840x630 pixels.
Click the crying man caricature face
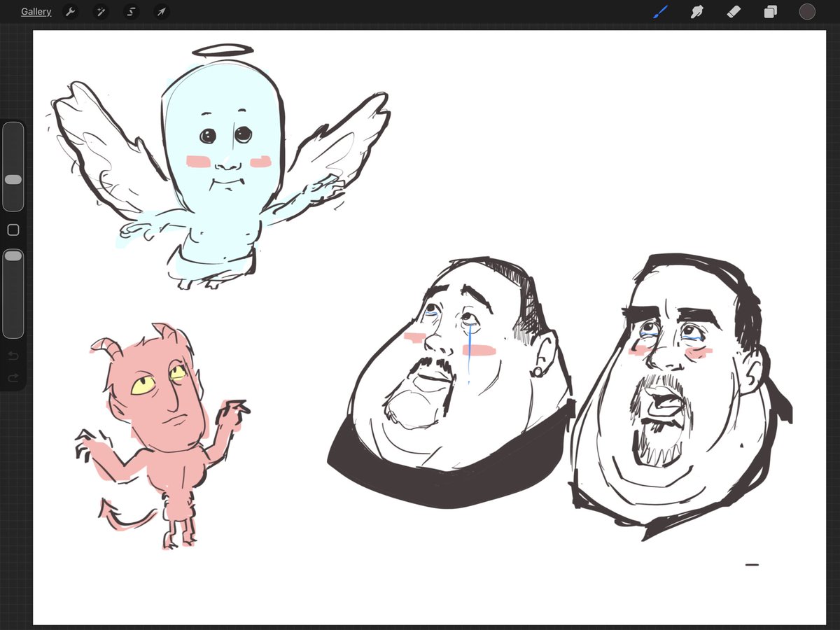click(451, 381)
